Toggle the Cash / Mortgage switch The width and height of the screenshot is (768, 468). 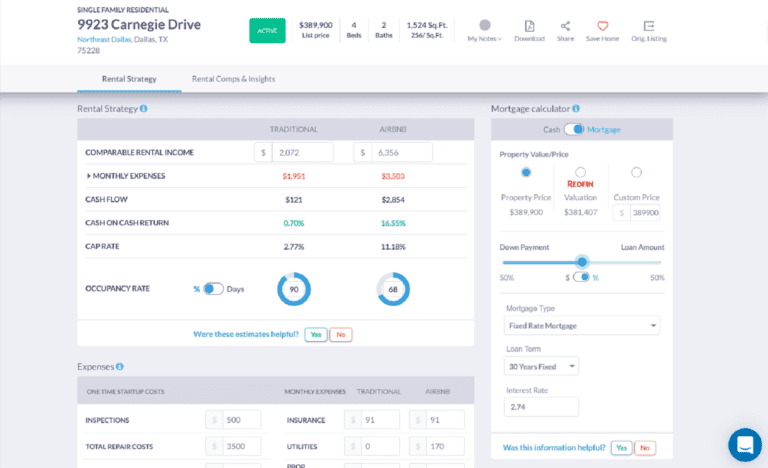click(x=574, y=129)
